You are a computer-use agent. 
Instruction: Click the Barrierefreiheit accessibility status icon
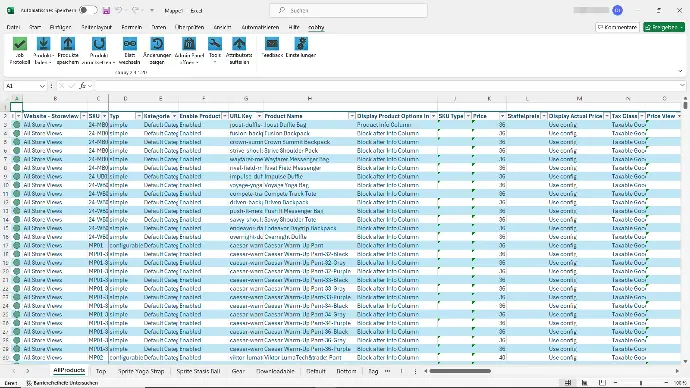pyautogui.click(x=29, y=383)
